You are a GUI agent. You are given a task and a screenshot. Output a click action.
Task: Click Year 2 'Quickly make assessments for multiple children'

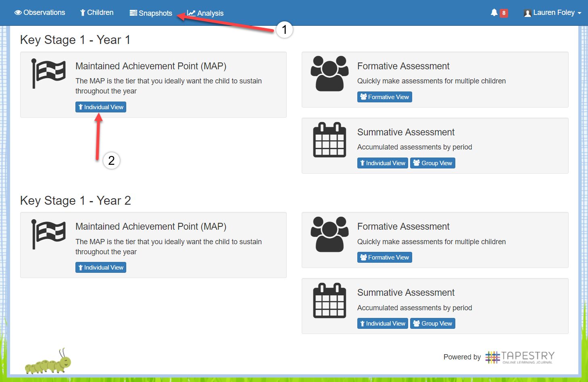tap(432, 242)
